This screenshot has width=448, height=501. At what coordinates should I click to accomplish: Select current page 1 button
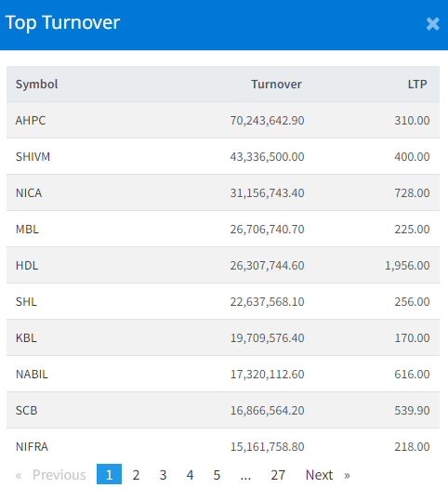pos(109,474)
